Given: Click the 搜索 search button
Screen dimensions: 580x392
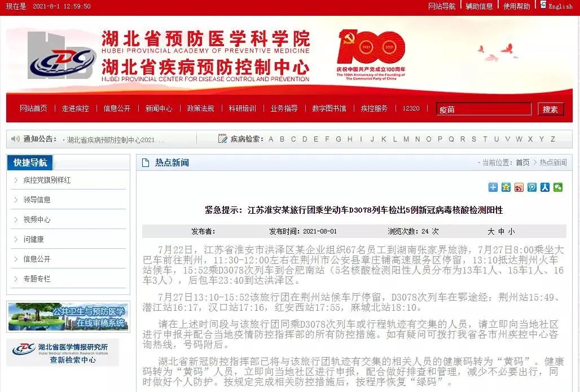Looking at the screenshot, I should 551,109.
